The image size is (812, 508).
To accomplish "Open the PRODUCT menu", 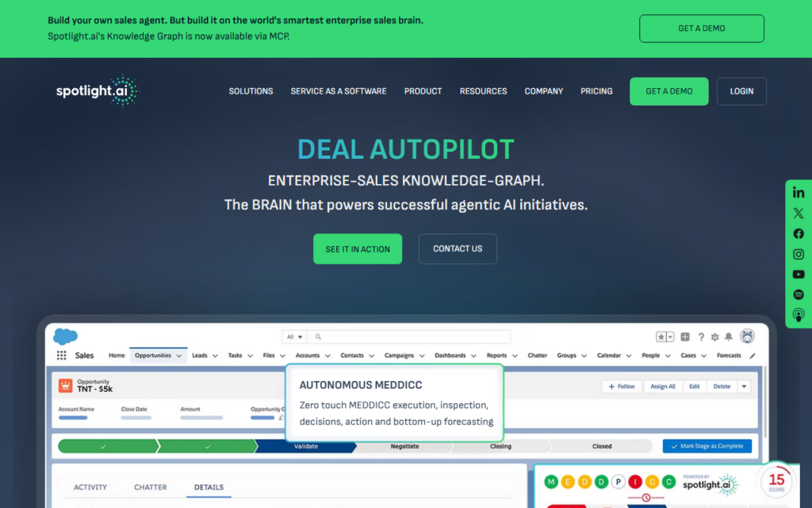I will pyautogui.click(x=423, y=91).
